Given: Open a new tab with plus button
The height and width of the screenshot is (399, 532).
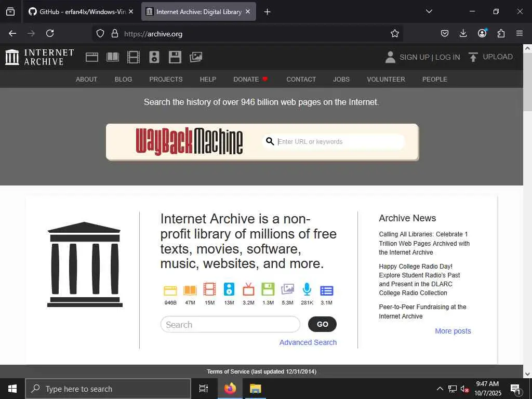Looking at the screenshot, I should 267,12.
